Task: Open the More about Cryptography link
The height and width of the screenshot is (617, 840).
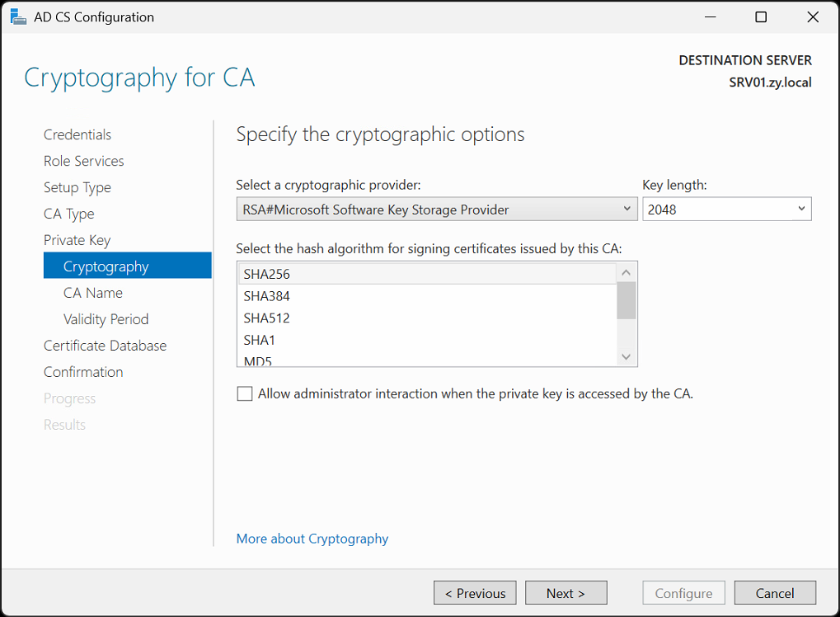Action: click(x=312, y=538)
